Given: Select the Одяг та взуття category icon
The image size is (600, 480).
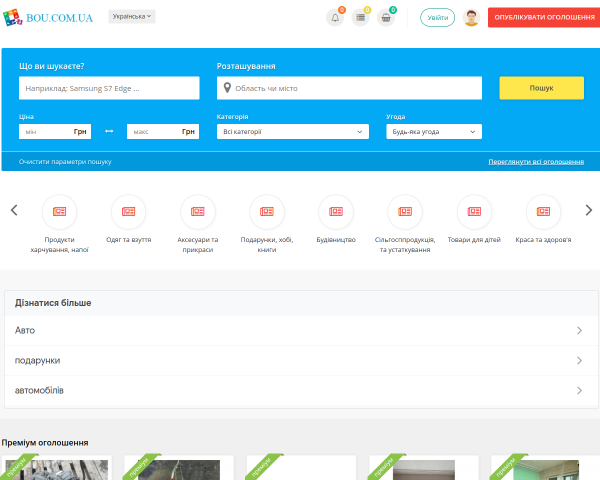Looking at the screenshot, I should pos(129,212).
